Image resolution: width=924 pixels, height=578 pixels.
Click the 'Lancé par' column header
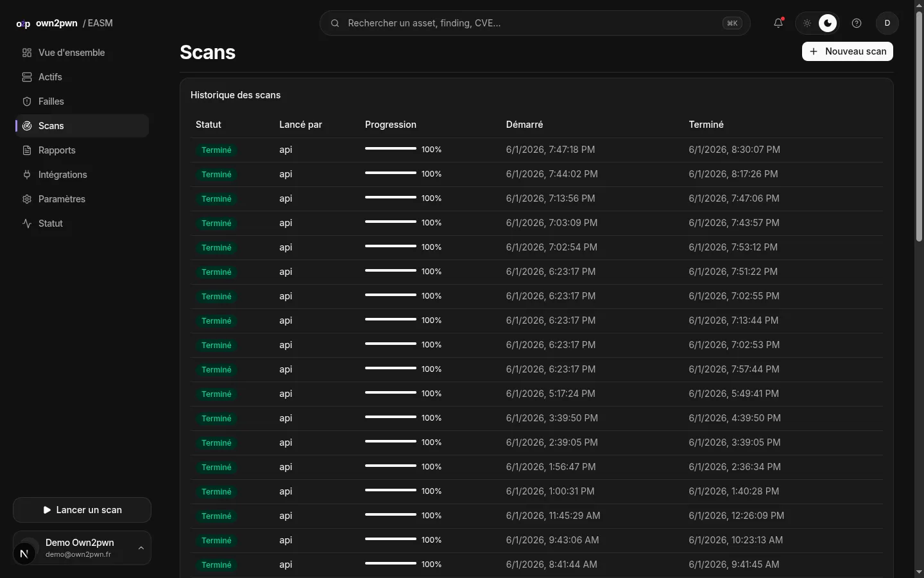[x=300, y=125]
